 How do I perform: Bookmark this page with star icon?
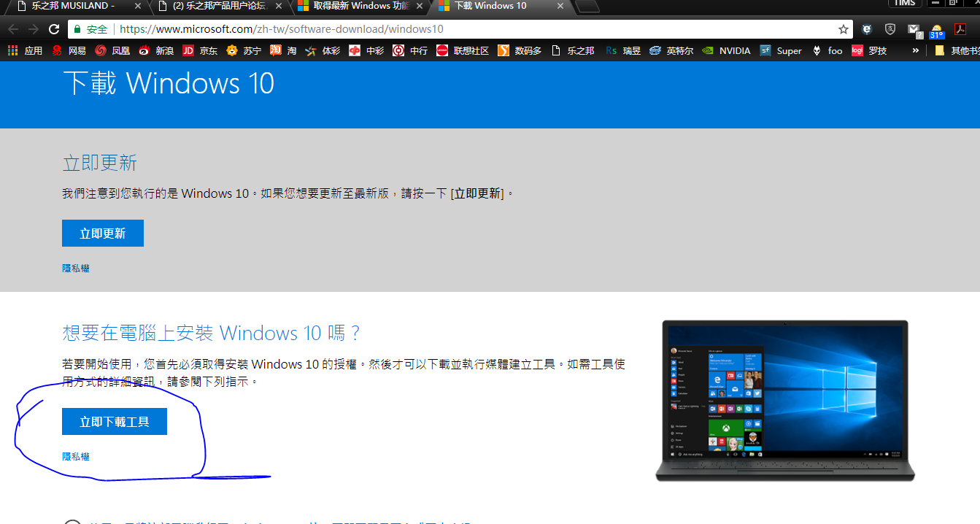click(x=844, y=29)
